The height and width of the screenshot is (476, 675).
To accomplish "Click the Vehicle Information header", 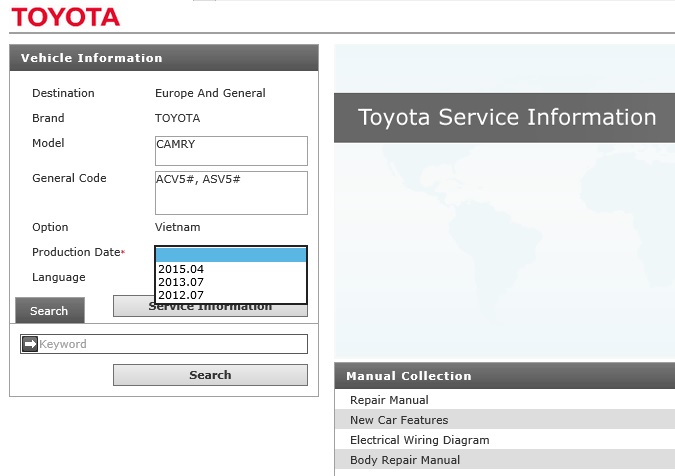I will 164,58.
